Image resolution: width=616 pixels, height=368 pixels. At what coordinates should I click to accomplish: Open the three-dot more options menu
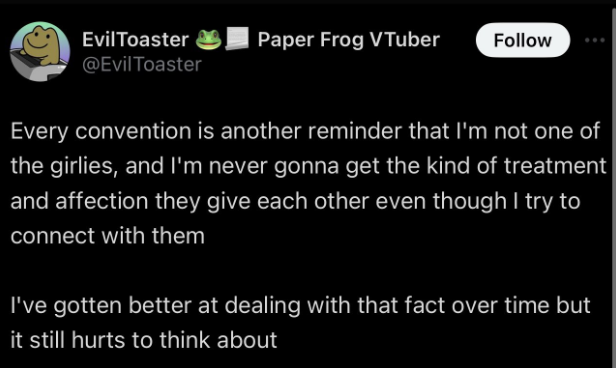click(x=594, y=40)
